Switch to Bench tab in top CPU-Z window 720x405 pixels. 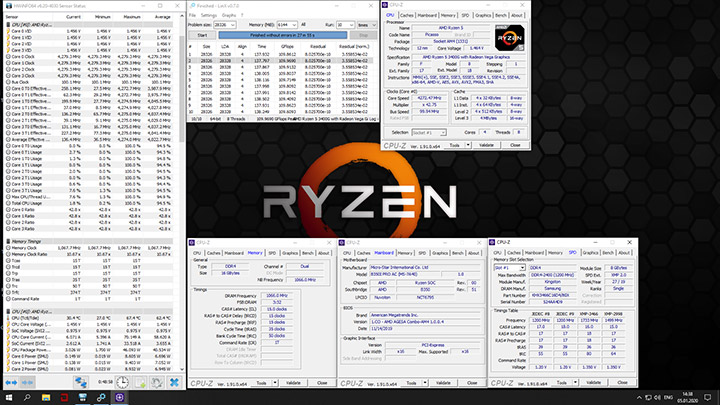pos(501,15)
